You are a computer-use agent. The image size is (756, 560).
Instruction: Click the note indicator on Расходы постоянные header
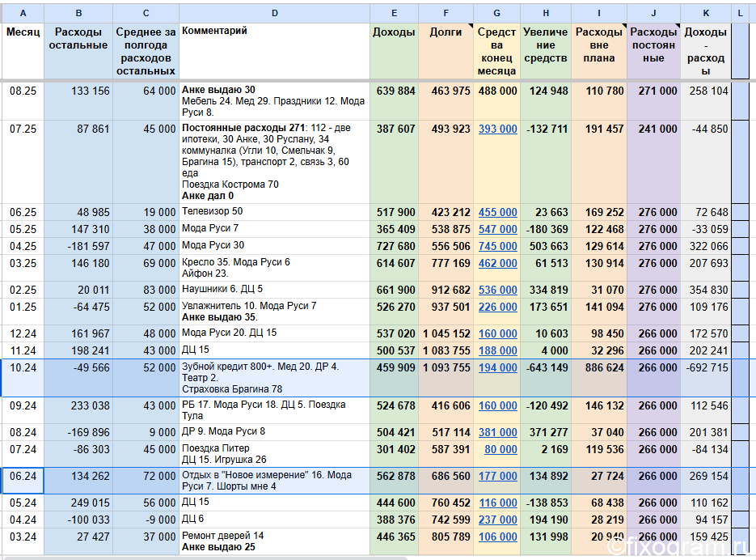tap(678, 26)
